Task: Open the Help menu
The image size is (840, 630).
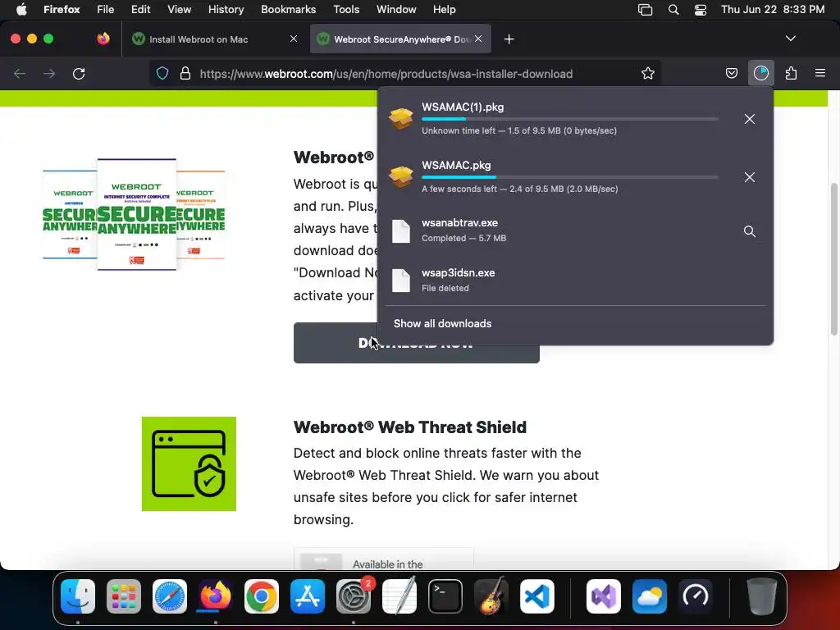Action: click(x=444, y=9)
